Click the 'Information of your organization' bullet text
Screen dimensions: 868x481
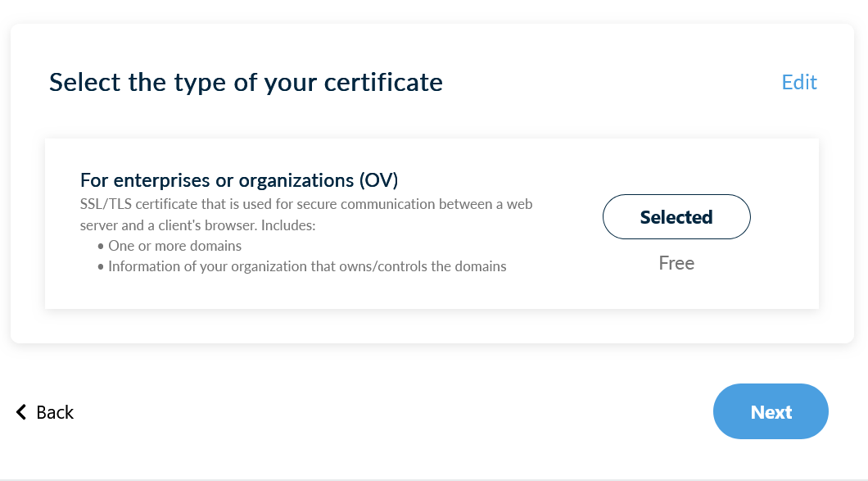(x=307, y=266)
